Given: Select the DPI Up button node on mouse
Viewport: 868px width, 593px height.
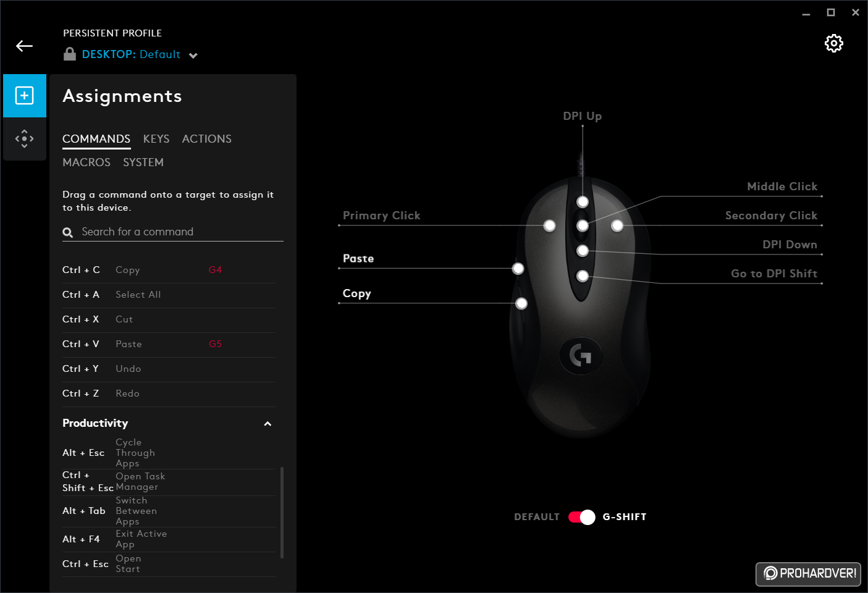Looking at the screenshot, I should (583, 202).
